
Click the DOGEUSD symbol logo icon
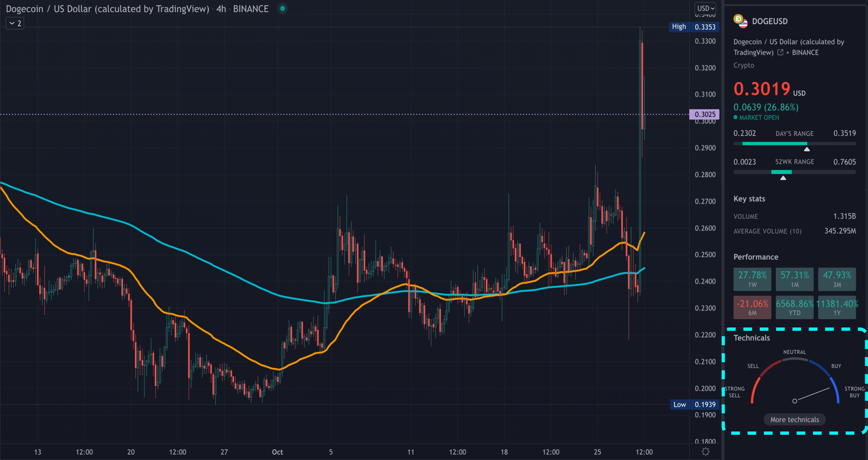click(x=740, y=21)
